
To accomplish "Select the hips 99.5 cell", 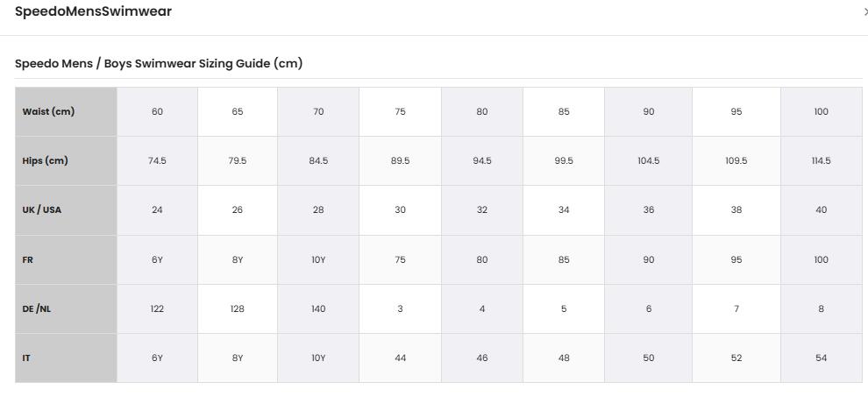I will [564, 160].
